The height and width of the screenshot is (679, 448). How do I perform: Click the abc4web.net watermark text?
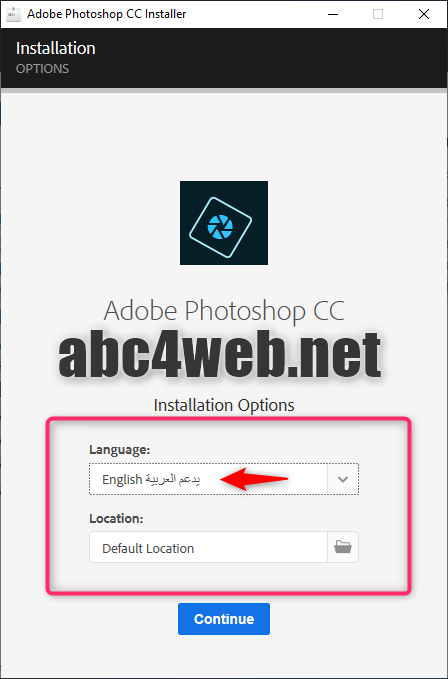220,356
